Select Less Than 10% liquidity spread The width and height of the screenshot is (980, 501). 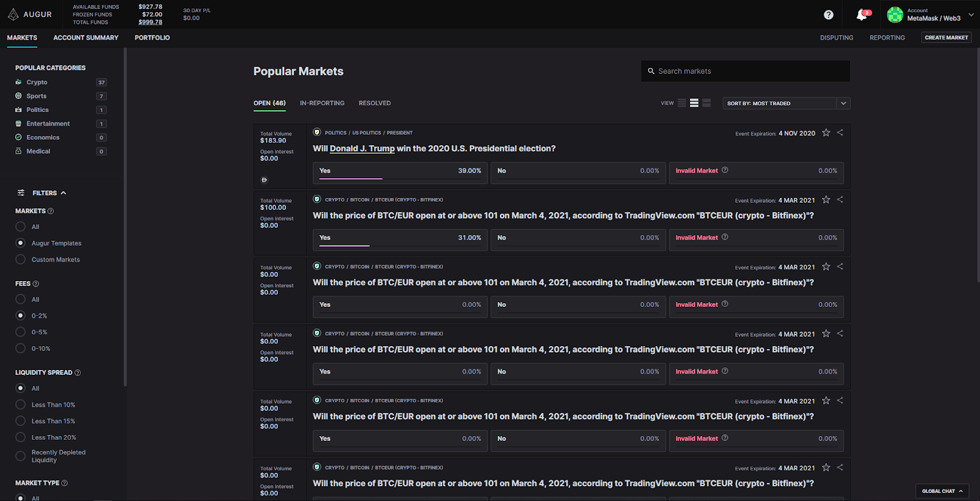click(x=20, y=405)
